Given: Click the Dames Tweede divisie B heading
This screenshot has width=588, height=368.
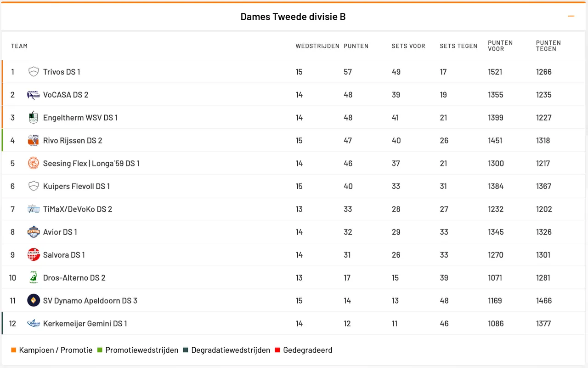Looking at the screenshot, I should pos(293,17).
